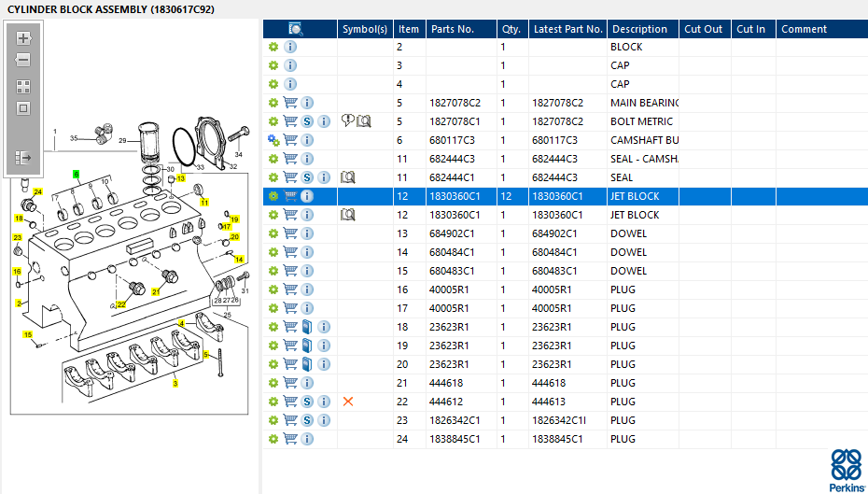Open info icon for item 3 CAP
This screenshot has width=868, height=494.
coord(290,66)
